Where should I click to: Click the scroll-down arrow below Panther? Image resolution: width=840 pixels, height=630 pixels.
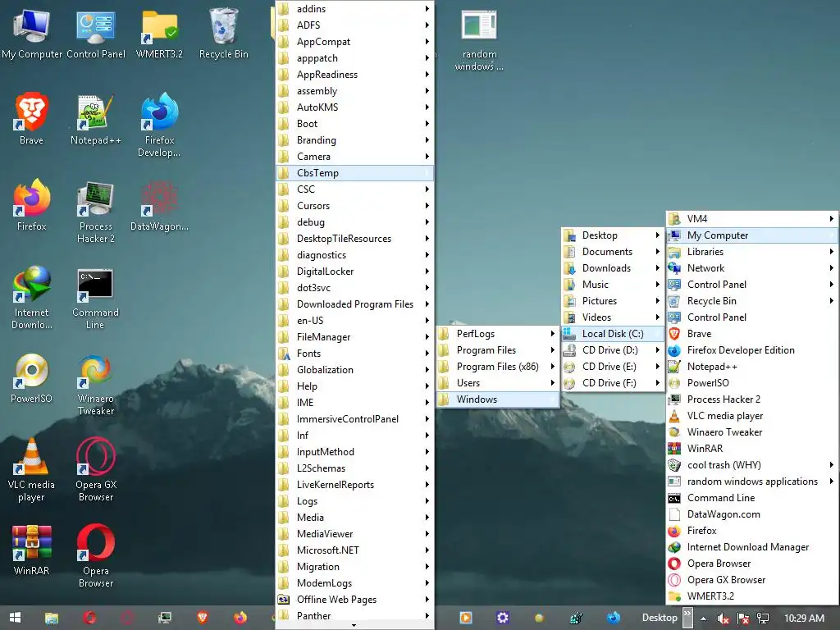354,625
